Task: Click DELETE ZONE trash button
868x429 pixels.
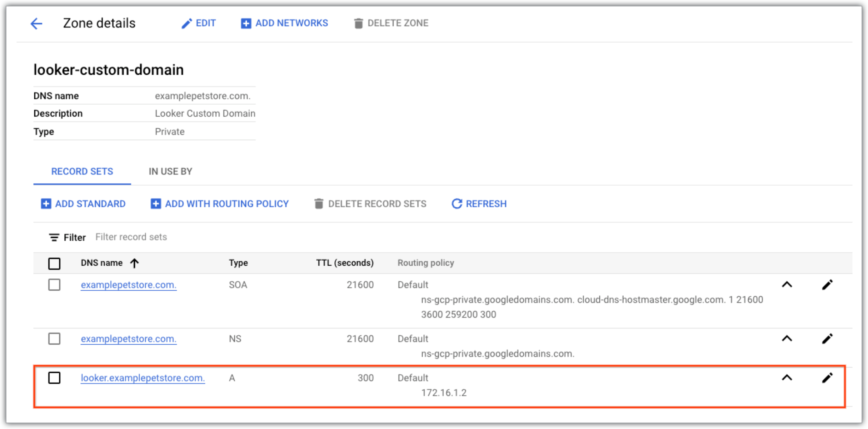Action: [x=391, y=23]
